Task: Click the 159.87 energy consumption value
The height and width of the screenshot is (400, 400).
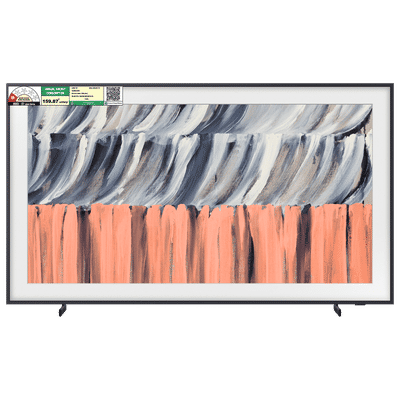Action: (x=55, y=100)
